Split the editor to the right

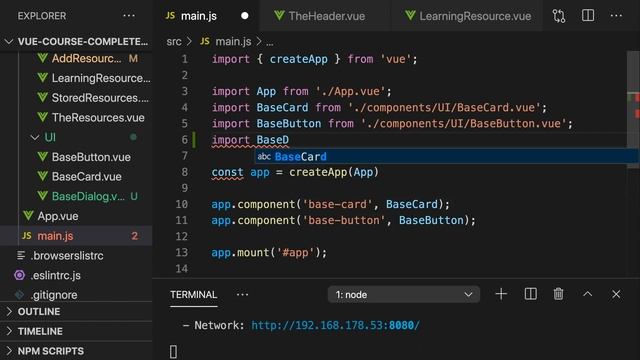[x=588, y=16]
